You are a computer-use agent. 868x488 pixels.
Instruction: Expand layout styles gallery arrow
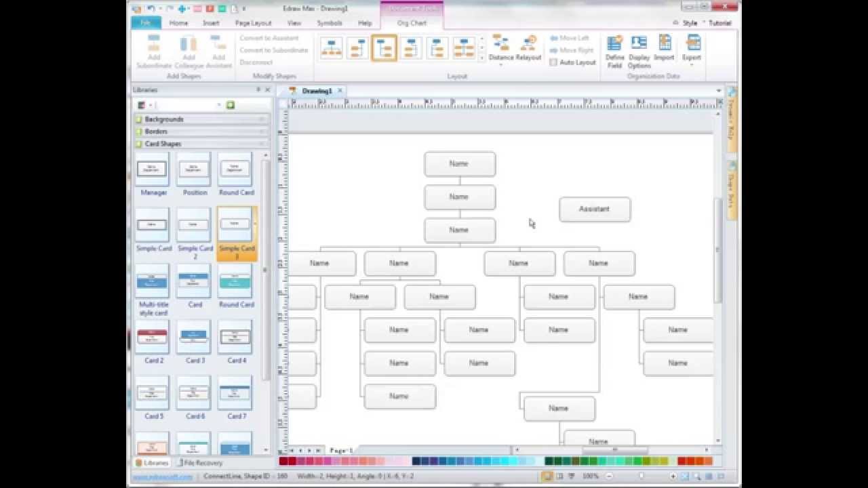coord(482,58)
